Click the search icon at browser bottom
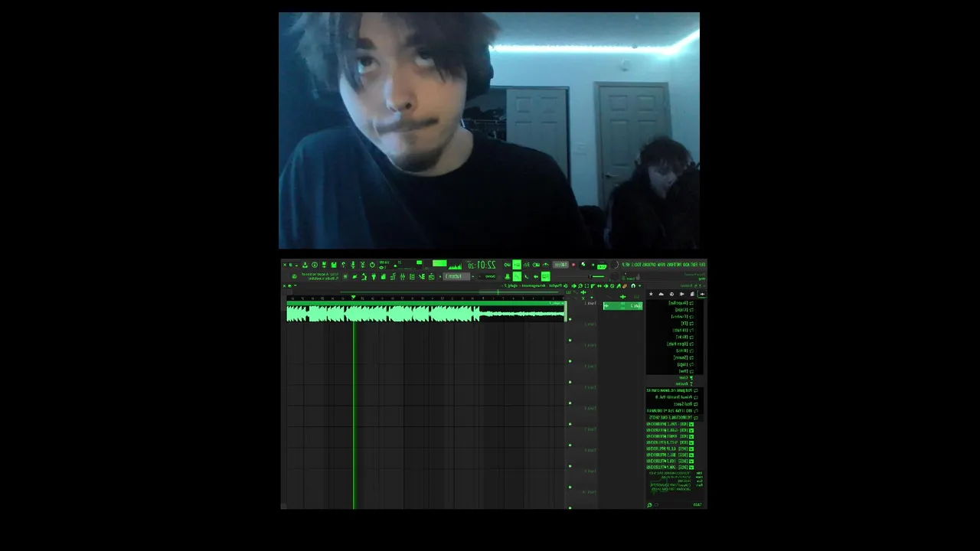 click(649, 504)
